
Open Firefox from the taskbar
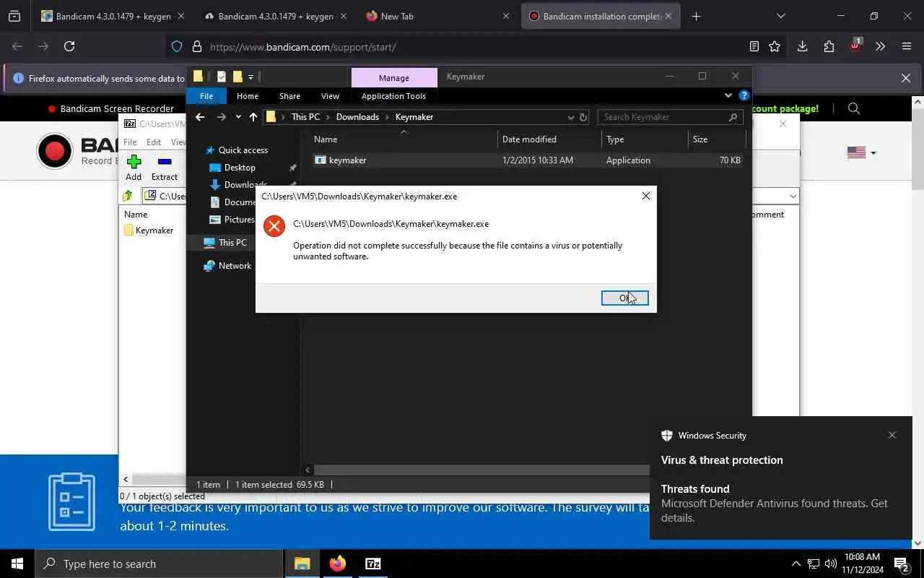337,564
